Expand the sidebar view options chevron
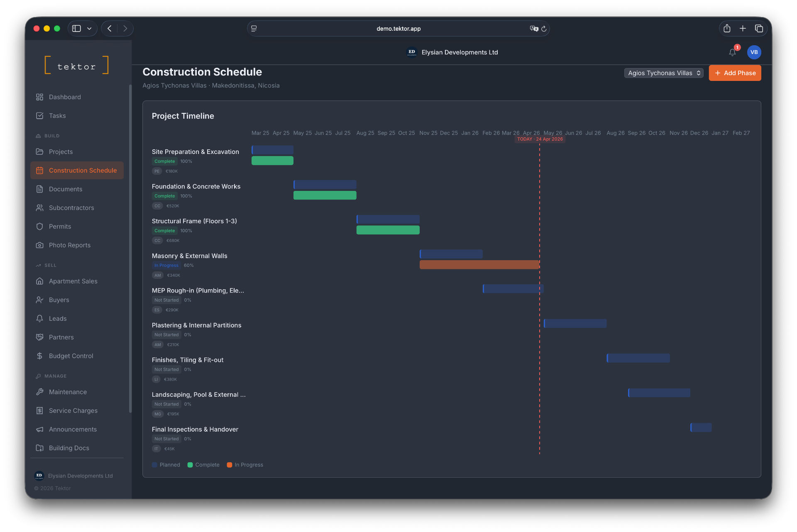797x532 pixels. click(89, 28)
